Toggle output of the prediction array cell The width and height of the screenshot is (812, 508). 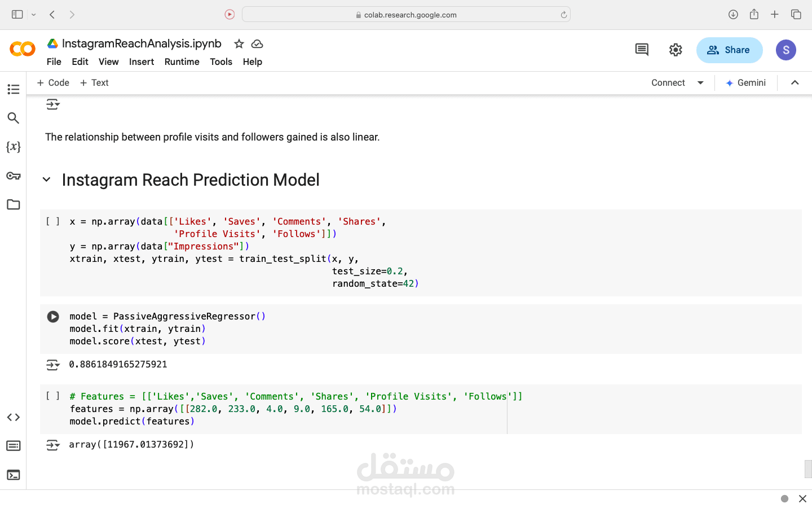[53, 445]
